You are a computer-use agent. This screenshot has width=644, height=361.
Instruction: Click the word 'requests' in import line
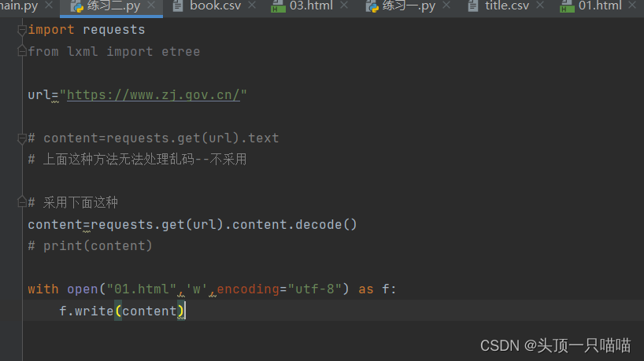114,30
